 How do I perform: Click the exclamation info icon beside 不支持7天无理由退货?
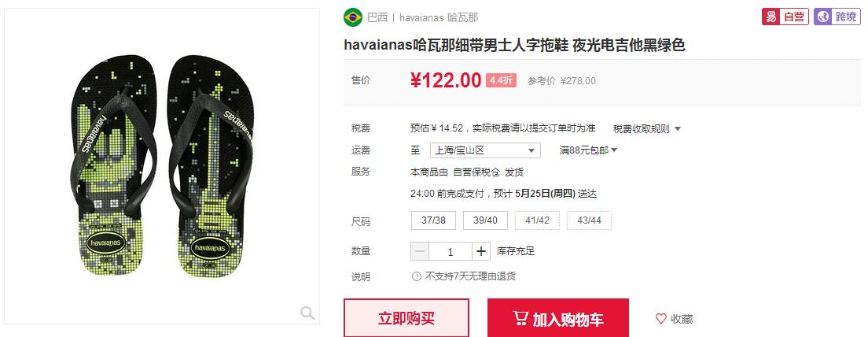click(x=416, y=276)
